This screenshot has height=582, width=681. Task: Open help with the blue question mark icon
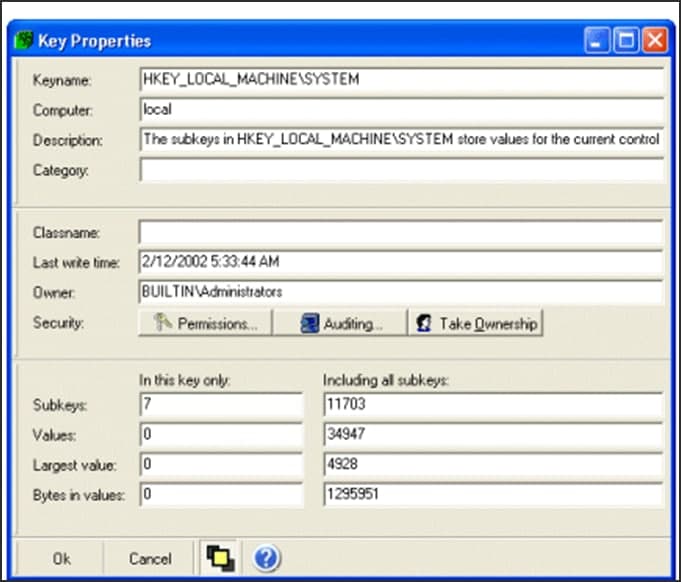tap(265, 558)
